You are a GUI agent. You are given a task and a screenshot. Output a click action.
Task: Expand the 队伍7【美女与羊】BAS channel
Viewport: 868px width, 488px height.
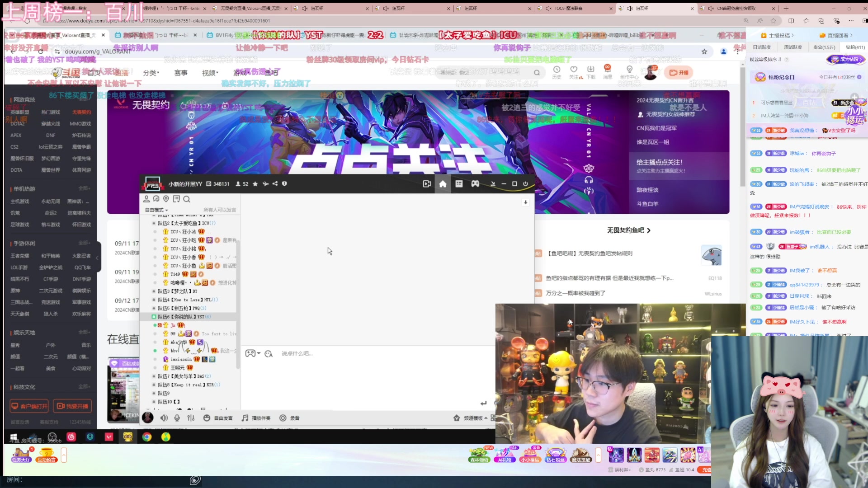[154, 376]
